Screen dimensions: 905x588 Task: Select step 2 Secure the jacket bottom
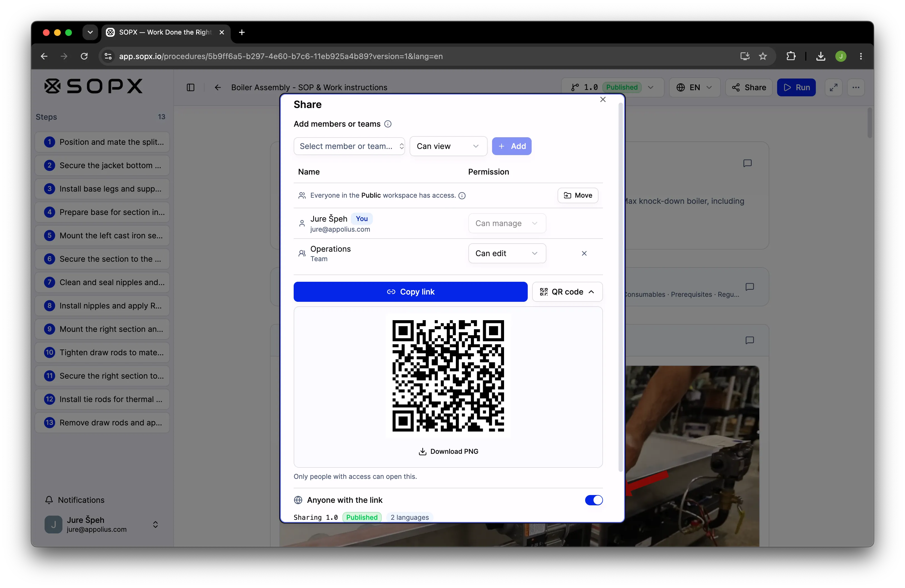coord(102,166)
